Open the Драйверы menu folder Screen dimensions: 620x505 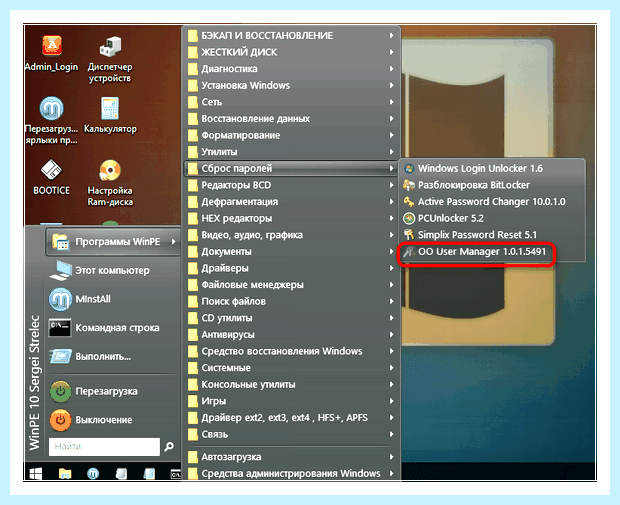291,268
